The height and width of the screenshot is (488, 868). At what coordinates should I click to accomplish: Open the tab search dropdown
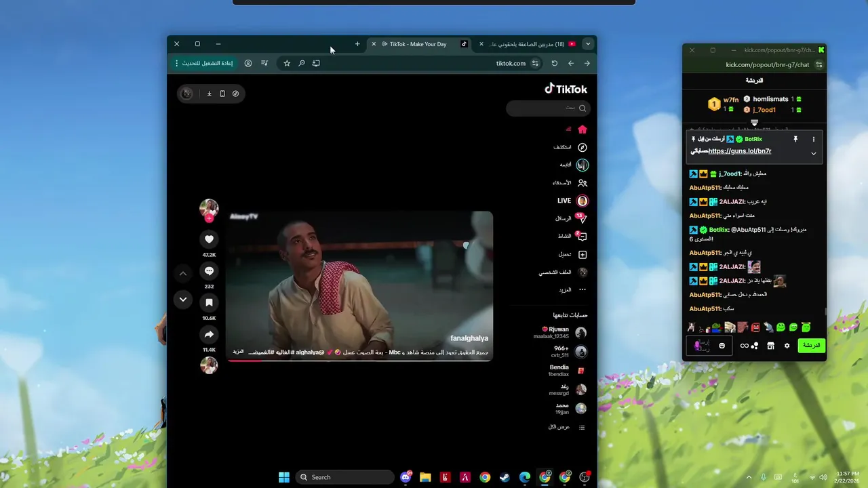[588, 44]
